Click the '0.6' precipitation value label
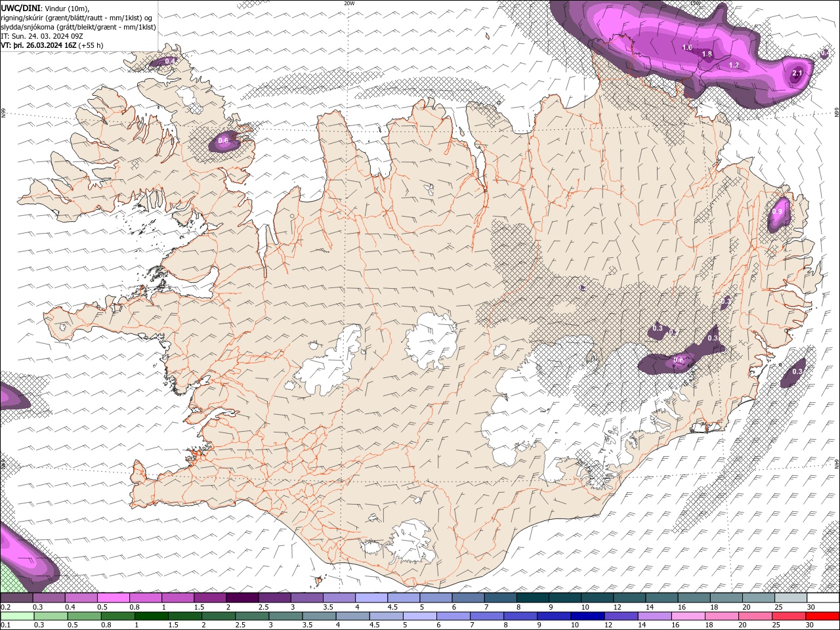 [223, 140]
